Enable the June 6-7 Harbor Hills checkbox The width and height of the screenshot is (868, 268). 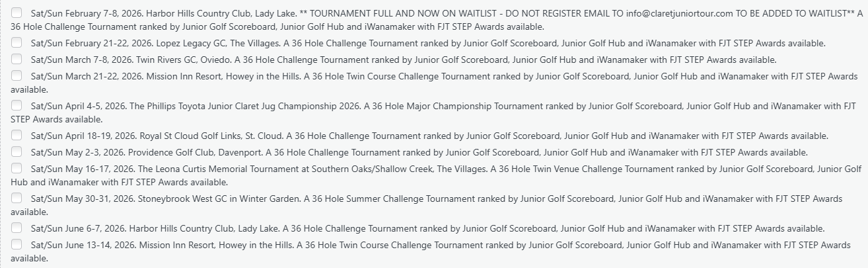(x=17, y=228)
